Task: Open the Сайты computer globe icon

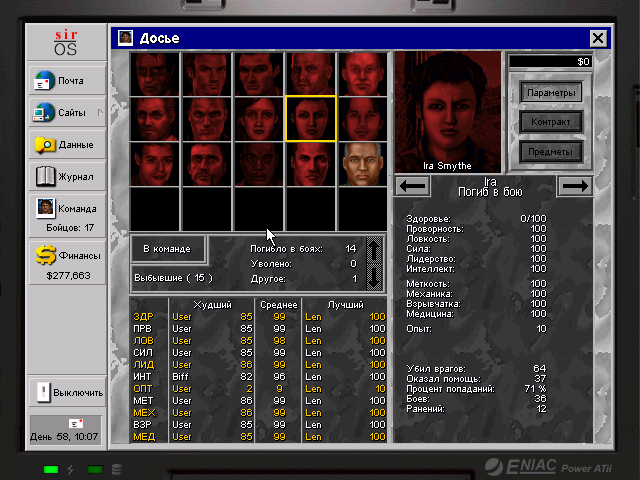Action: (44, 113)
